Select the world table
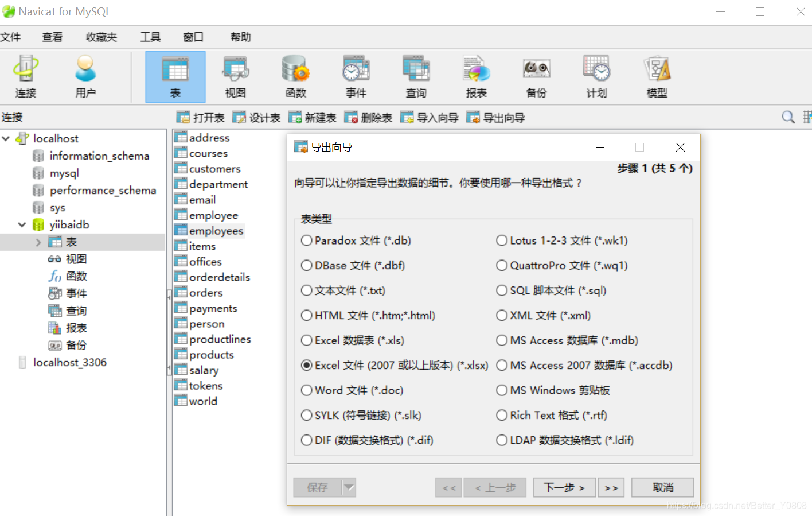This screenshot has width=812, height=516. [x=196, y=401]
